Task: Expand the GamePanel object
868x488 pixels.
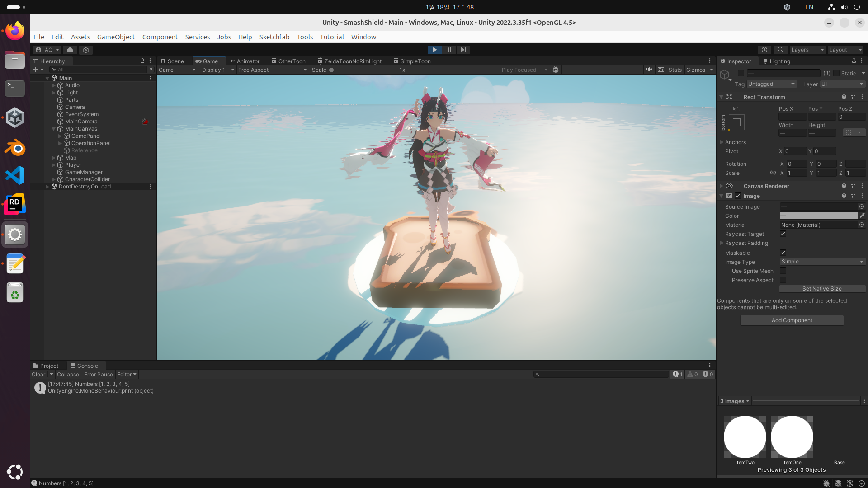Action: tap(60, 136)
